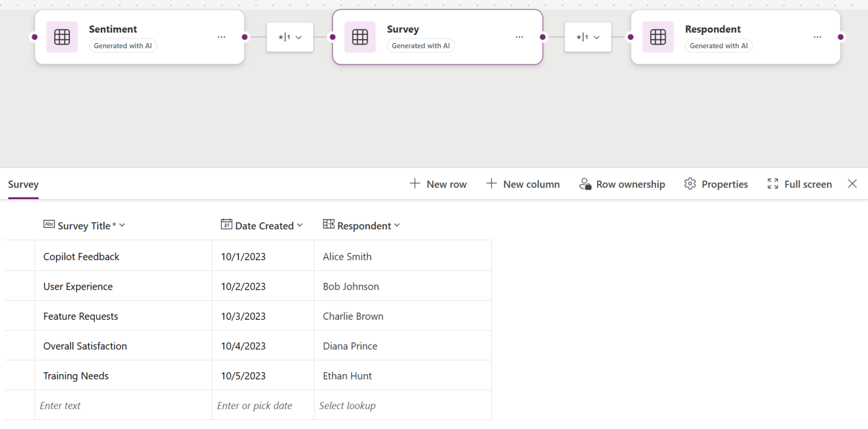868x429 pixels.
Task: Open Respondent table's three-dot options menu
Action: 817,37
